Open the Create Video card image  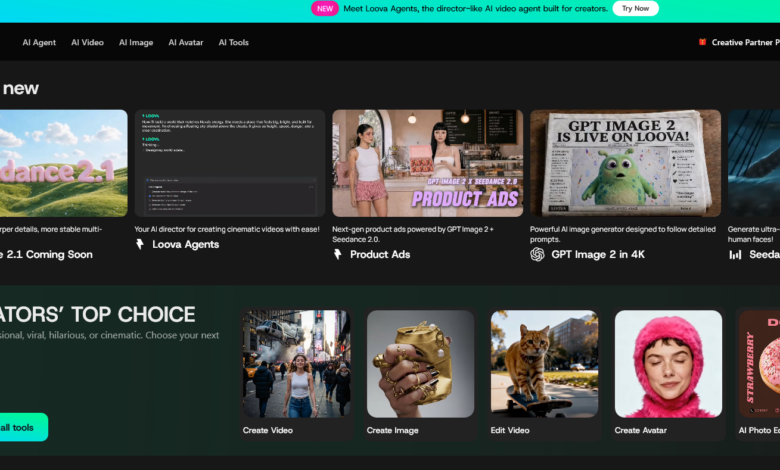pos(296,364)
